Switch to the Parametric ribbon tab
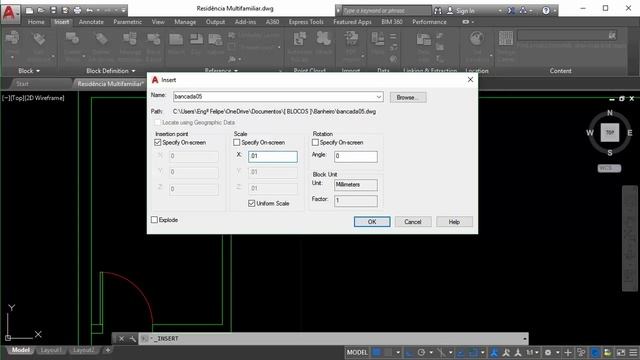This screenshot has width=640, height=360. (127, 22)
